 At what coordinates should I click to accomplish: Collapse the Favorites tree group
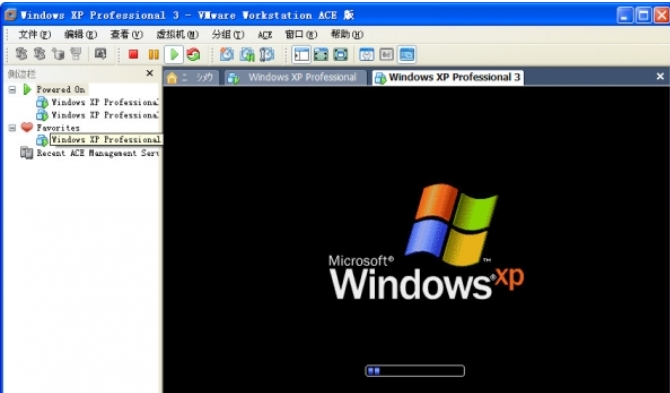click(x=12, y=128)
